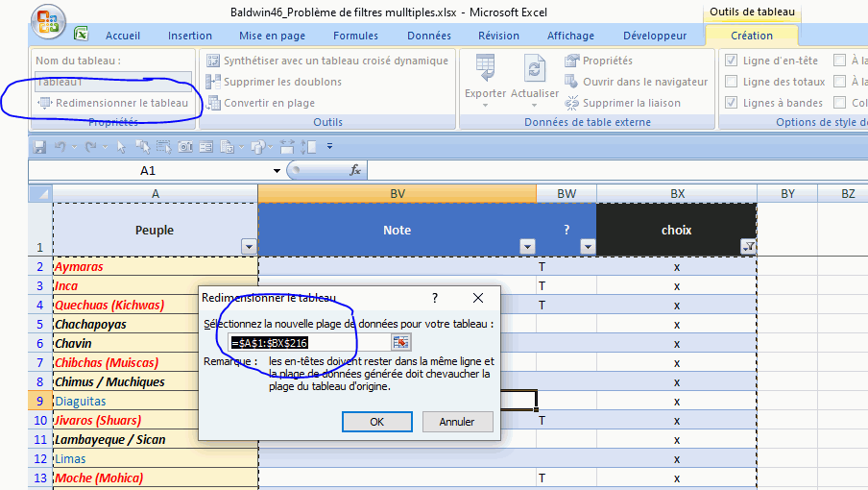Open the Développeur ribbon tab
The width and height of the screenshot is (868, 490).
655,36
